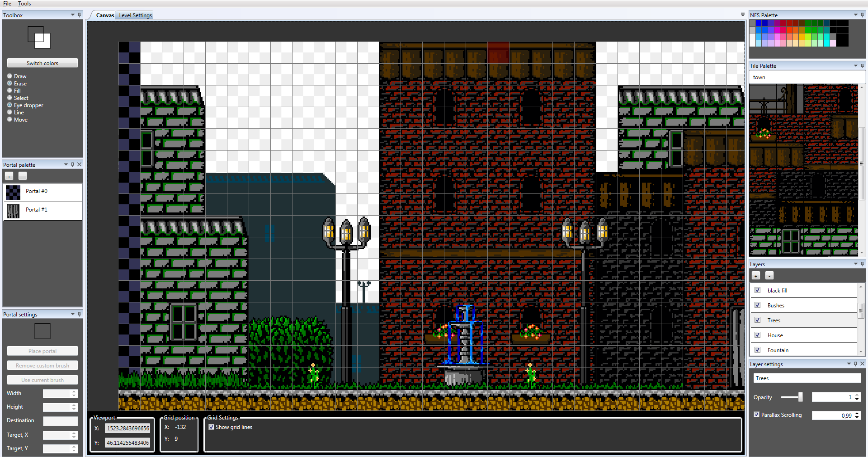868x457 pixels.
Task: Click Remove custom brush button
Action: pyautogui.click(x=42, y=366)
